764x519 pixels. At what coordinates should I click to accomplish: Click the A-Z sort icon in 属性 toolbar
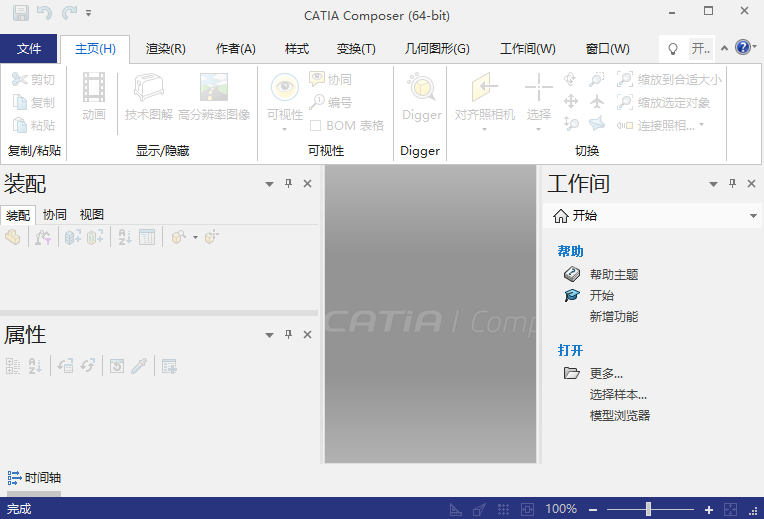[x=35, y=366]
